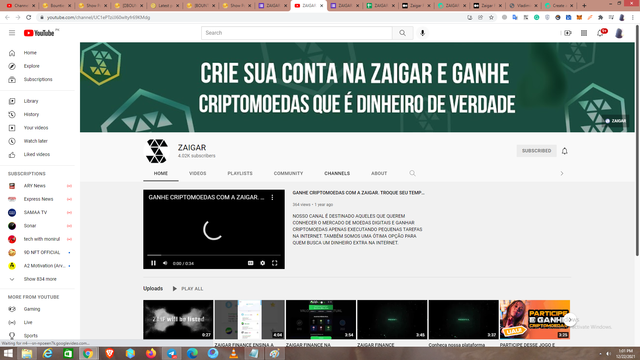This screenshot has height=360, width=640.
Task: Open a new browser tab
Action: point(584,6)
